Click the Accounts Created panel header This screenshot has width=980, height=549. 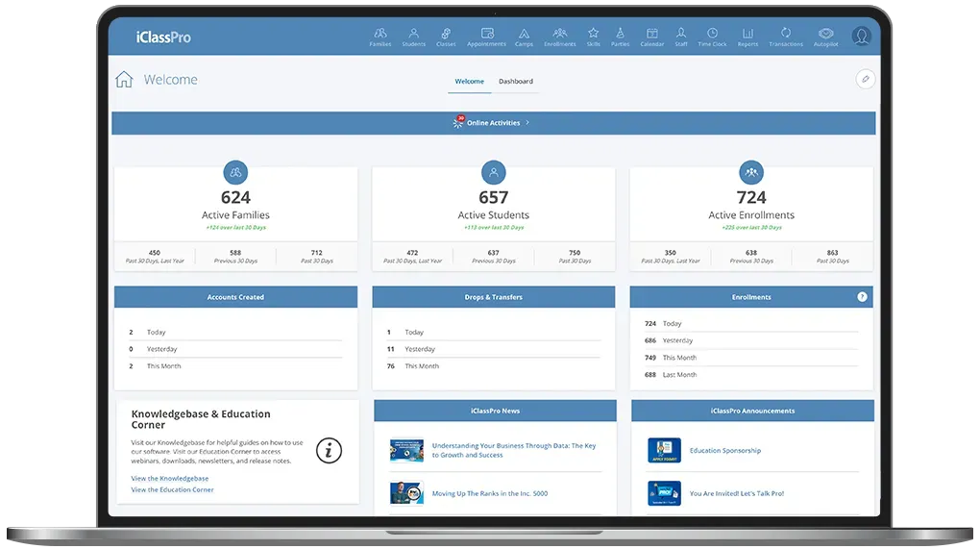(235, 297)
